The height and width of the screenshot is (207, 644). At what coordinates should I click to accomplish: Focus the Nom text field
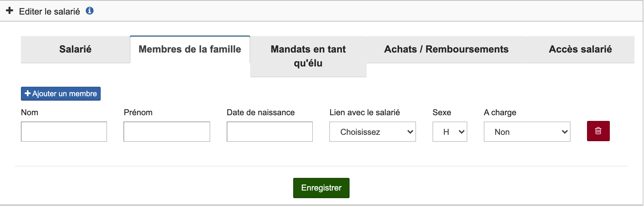64,132
